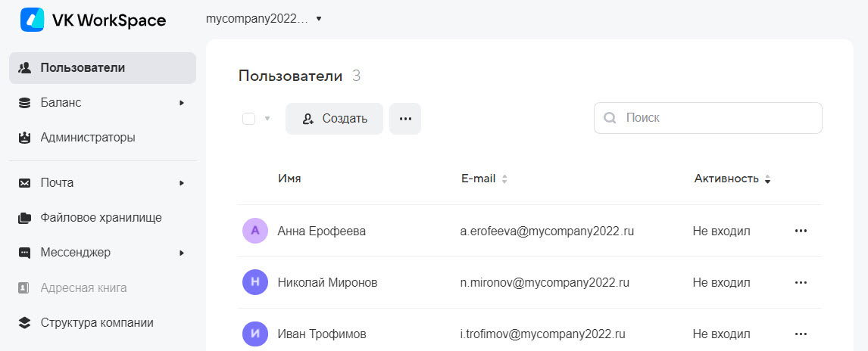Screen dimensions: 868x351
Task: Expand the Мессенджер submenu arrow
Action: click(182, 253)
